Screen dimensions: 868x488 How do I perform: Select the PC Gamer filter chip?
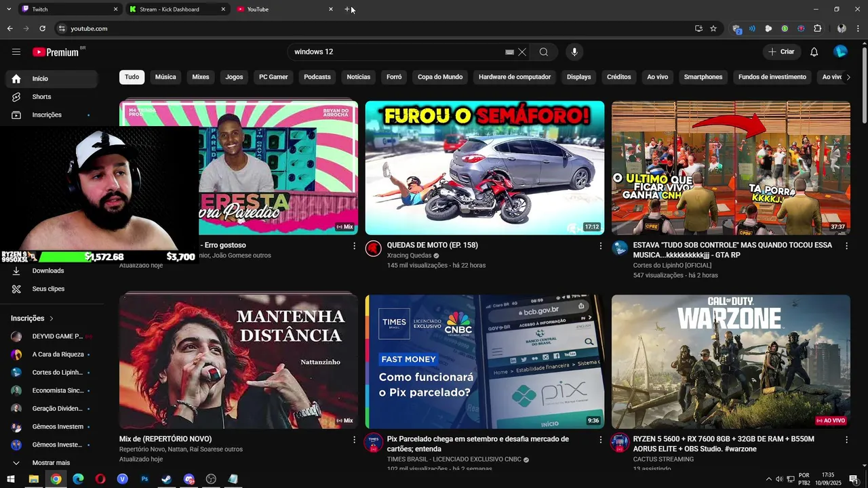click(x=273, y=77)
